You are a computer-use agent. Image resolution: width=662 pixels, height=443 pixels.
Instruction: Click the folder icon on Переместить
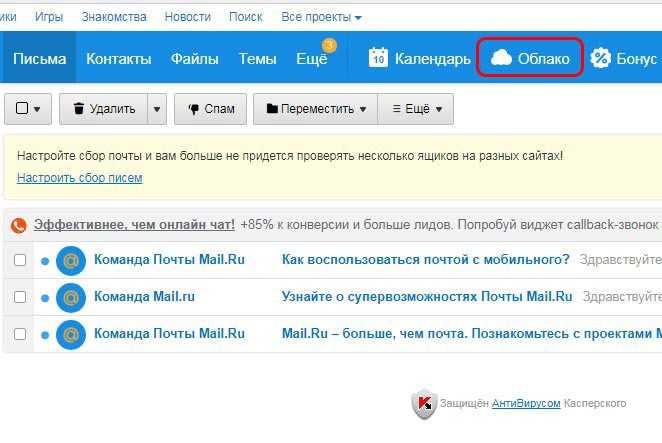(272, 109)
